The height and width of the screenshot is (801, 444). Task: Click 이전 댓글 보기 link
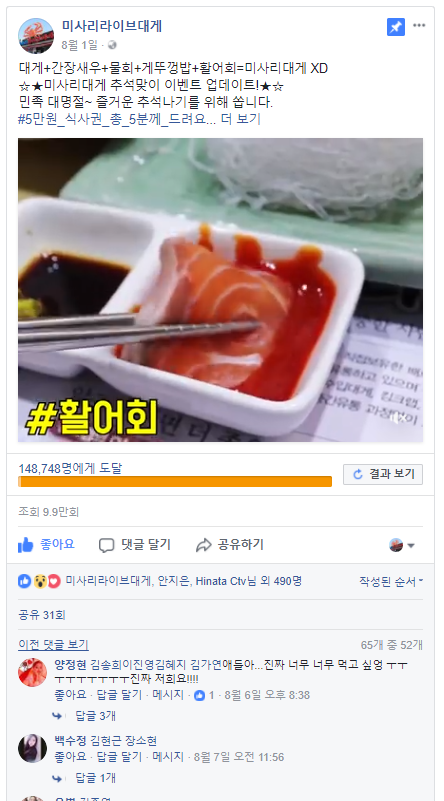point(53,645)
